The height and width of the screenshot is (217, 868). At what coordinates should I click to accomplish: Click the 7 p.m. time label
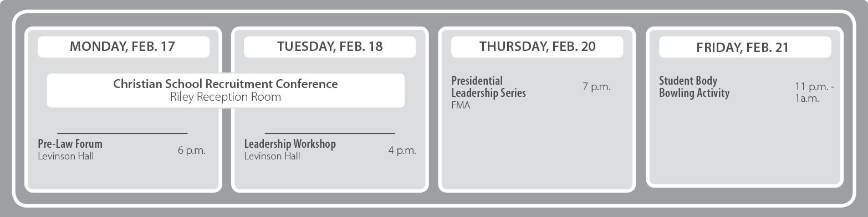(596, 87)
